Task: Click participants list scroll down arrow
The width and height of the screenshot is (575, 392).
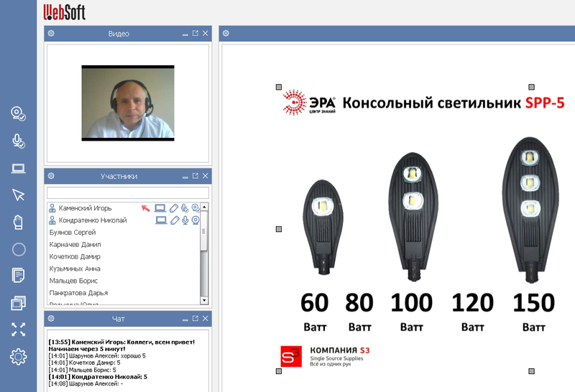Action: (204, 300)
